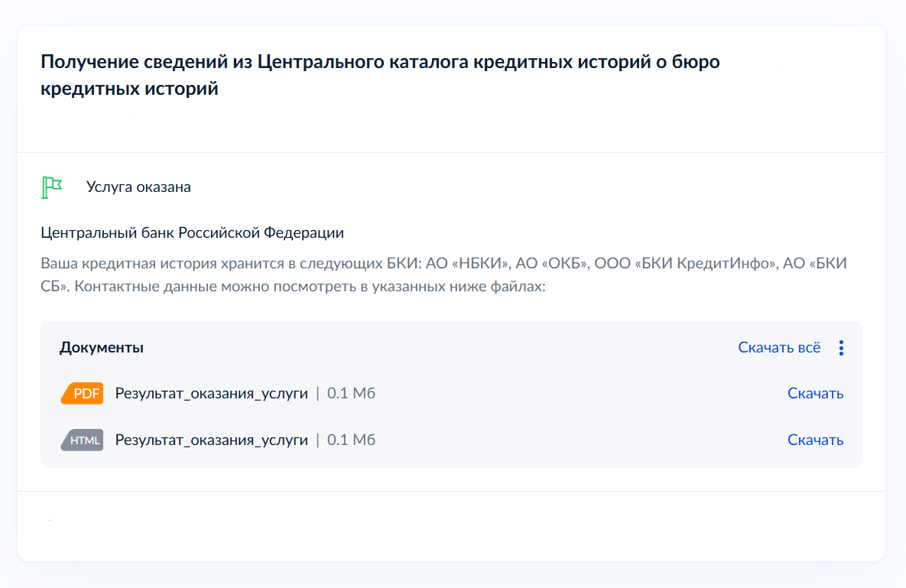Select the HTML Результат_оказания_услуги file name
The image size is (906, 588).
[x=212, y=440]
